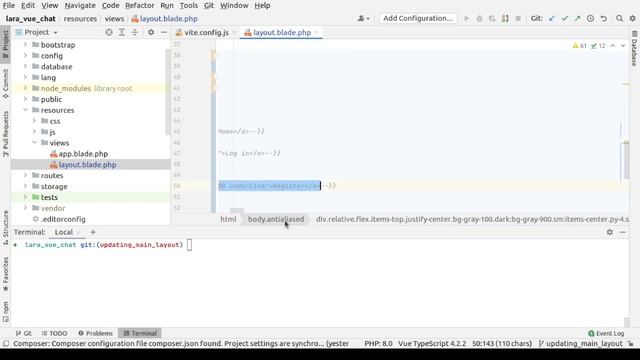Open the user account dropdown icon
640x360 pixels.
363,18
